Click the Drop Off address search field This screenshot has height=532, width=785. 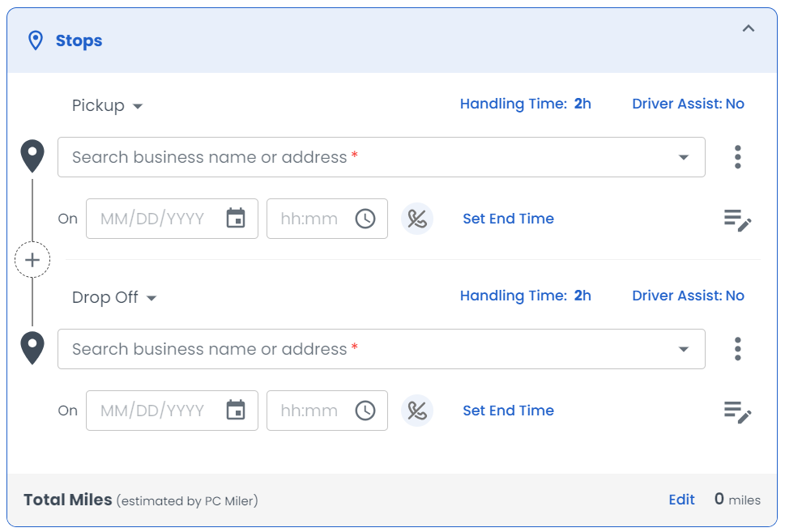[x=365, y=349]
